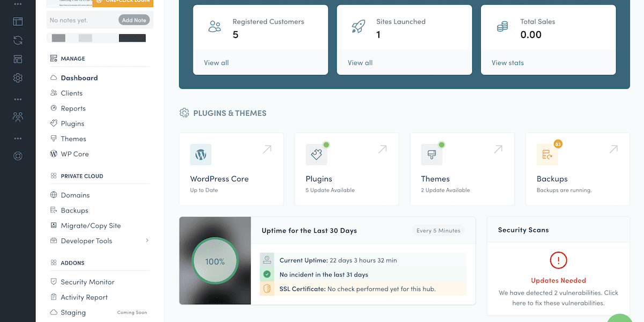Click the Total Sales coins icon

click(502, 26)
